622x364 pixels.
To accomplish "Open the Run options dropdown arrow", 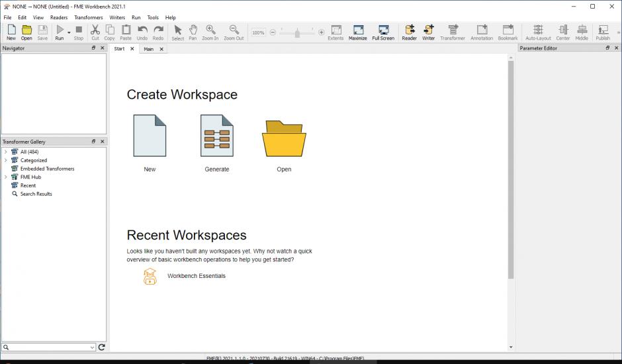I will coord(69,32).
